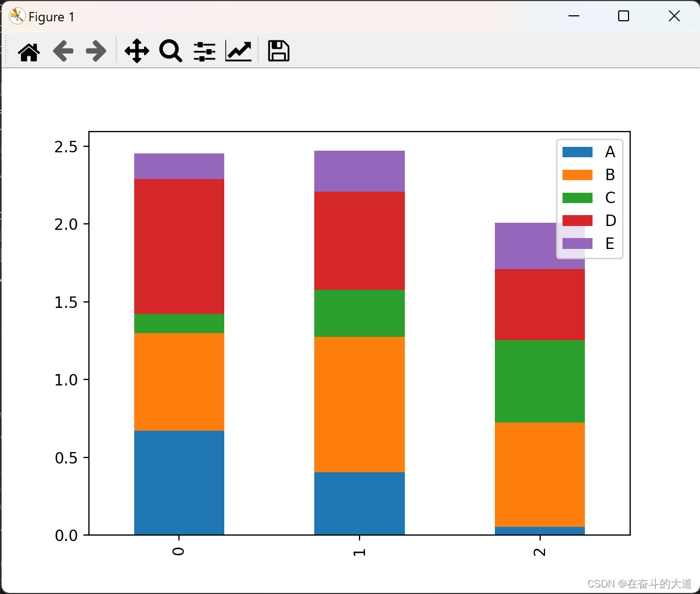This screenshot has height=594, width=700.
Task: Click the thin blue A segment of bar 2
Action: pyautogui.click(x=540, y=531)
